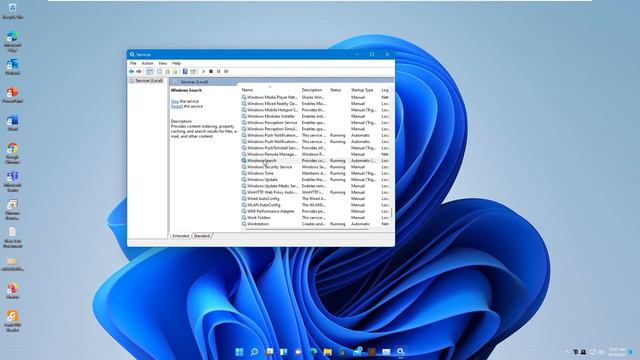Refresh the services list from the toolbar
The image size is (640, 360).
[x=167, y=71]
